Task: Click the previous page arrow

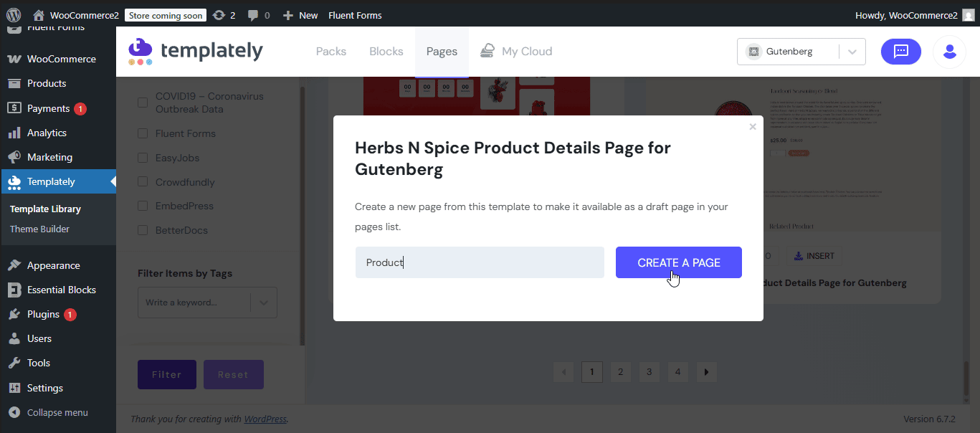Action: [x=563, y=372]
